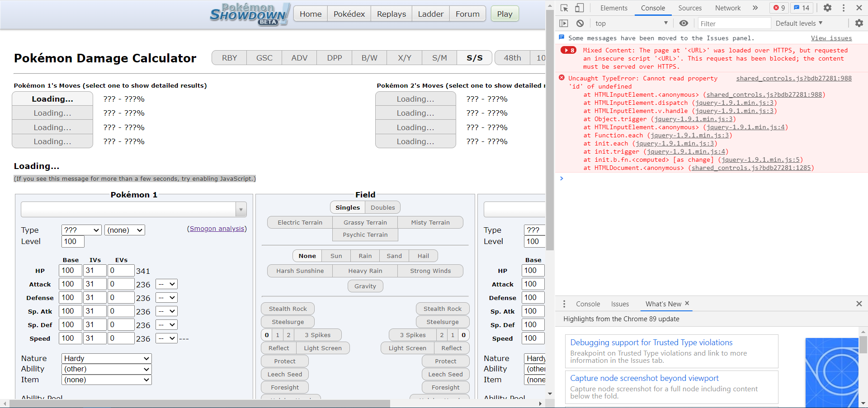
Task: Close the DevTools drawer panel
Action: (x=859, y=304)
